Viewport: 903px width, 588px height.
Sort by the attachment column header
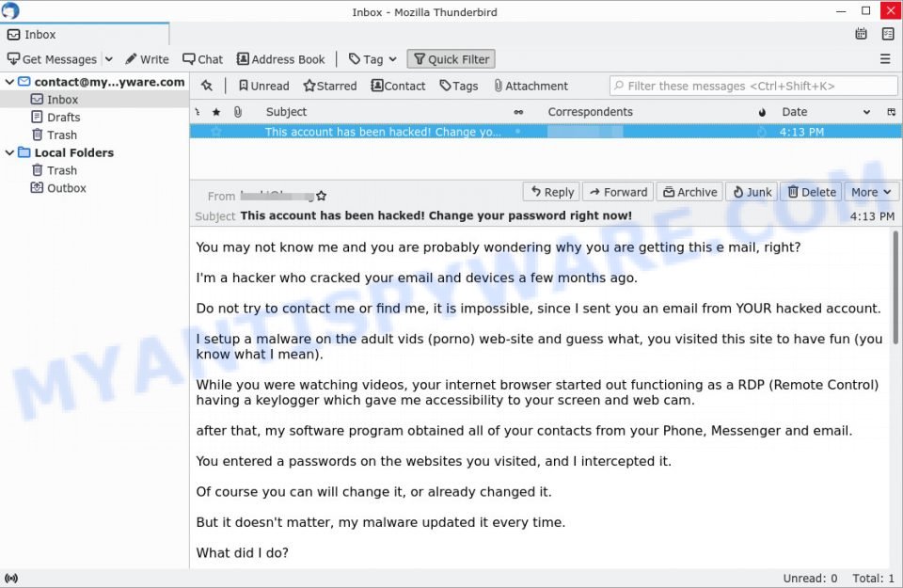click(x=237, y=112)
